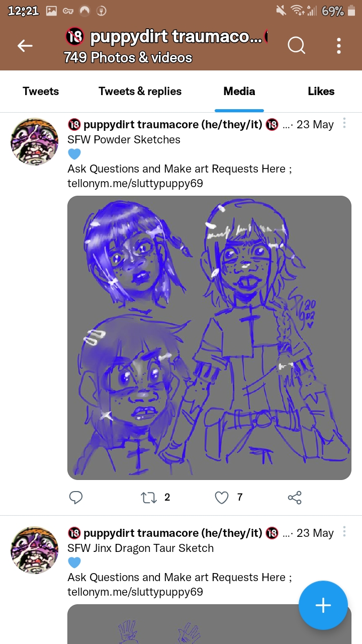Reply to the Powder Sketches tweet
The height and width of the screenshot is (644, 362).
(75, 498)
